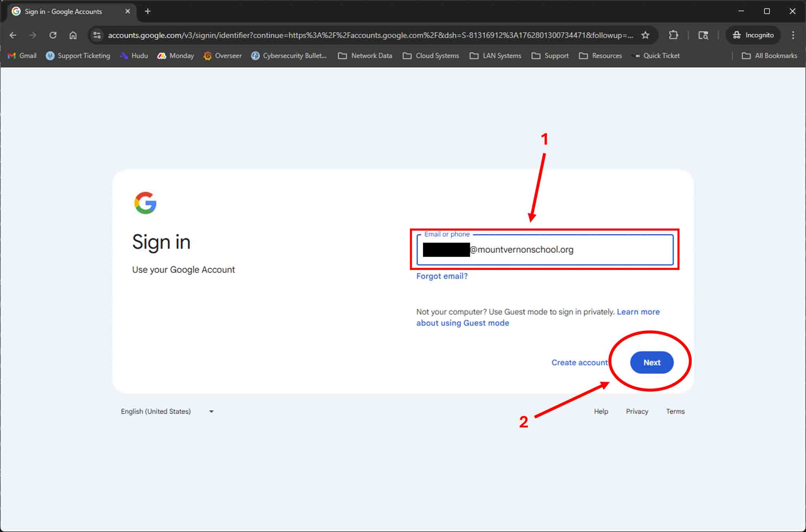Bookmark page with star icon
The image size is (806, 532).
(x=645, y=35)
